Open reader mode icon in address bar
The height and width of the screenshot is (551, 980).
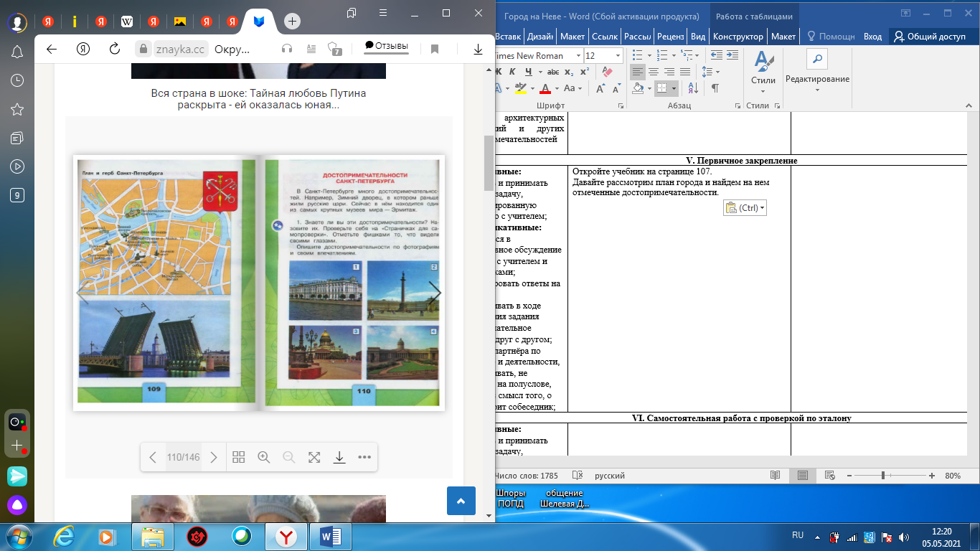[x=311, y=49]
